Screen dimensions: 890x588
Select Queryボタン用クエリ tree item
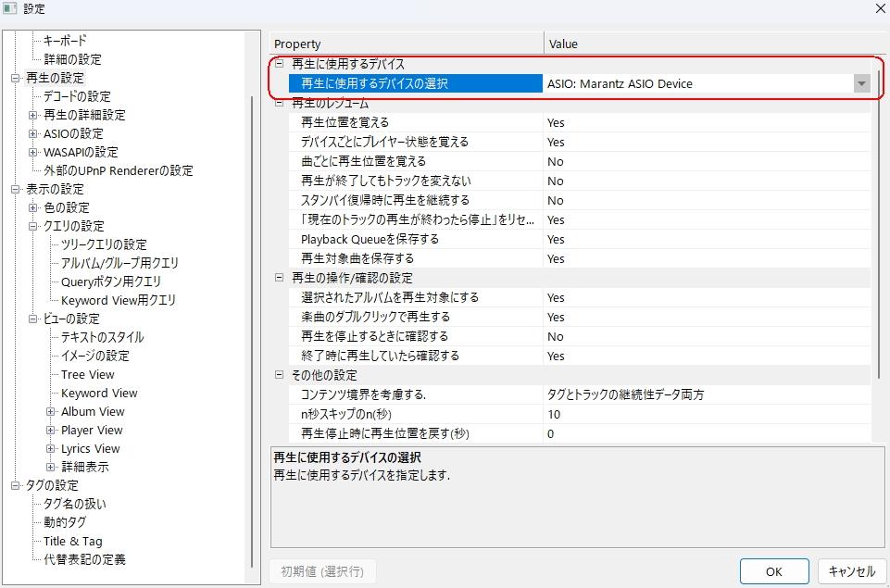(111, 282)
